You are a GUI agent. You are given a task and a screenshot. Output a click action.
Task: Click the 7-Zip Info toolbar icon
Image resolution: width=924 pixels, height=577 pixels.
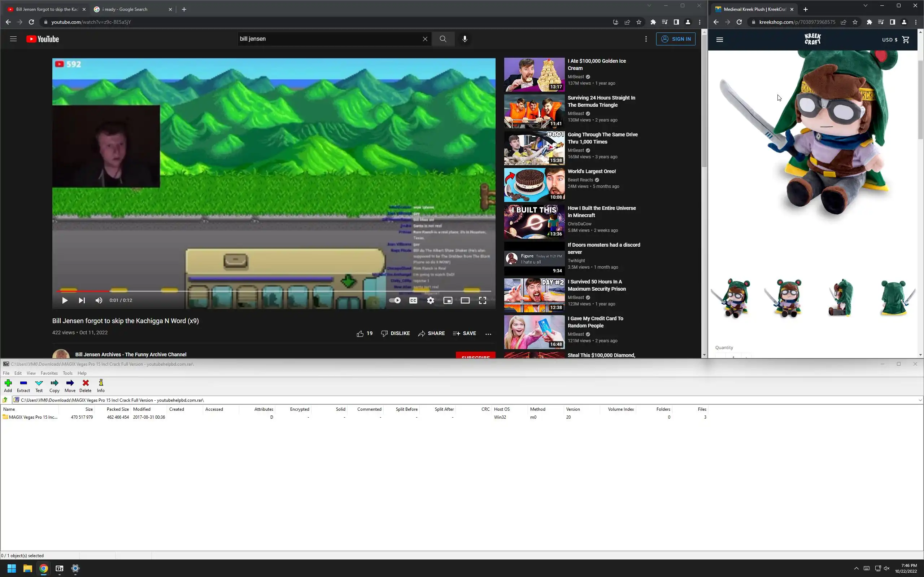[x=101, y=385]
